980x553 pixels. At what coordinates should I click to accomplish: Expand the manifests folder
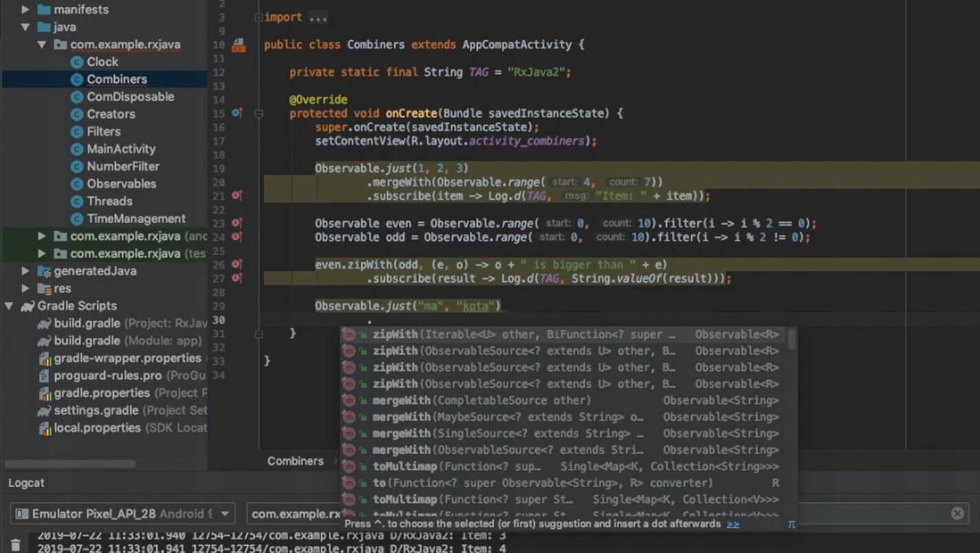25,10
